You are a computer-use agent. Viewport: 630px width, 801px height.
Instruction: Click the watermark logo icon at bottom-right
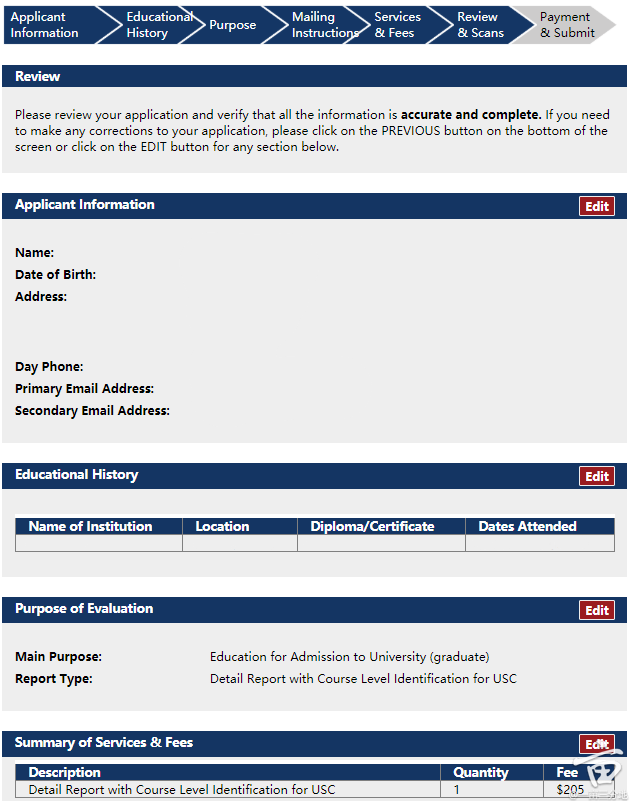[x=603, y=775]
